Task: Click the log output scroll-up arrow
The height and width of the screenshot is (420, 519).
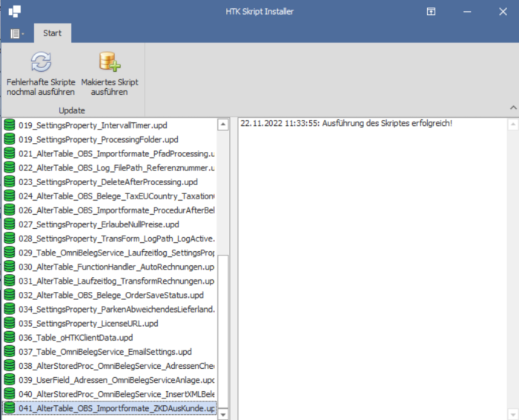Action: (x=512, y=125)
